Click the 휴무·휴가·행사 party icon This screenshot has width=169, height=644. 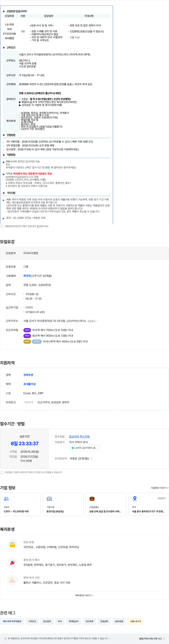pos(12,563)
